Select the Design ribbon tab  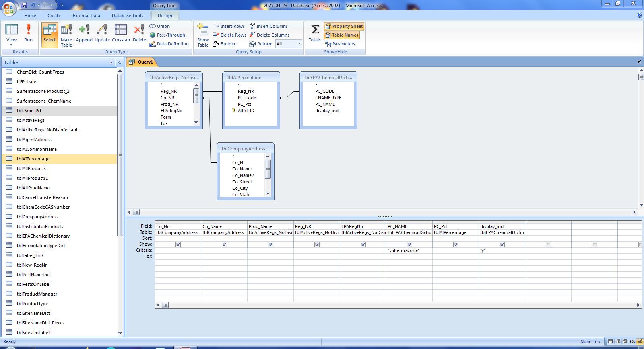coord(165,16)
